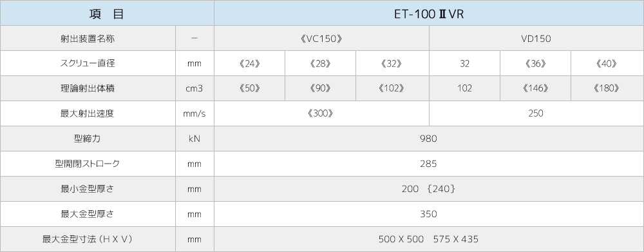Click the ET-100ⅡVR header cell
The image size is (644, 252).
click(x=429, y=13)
